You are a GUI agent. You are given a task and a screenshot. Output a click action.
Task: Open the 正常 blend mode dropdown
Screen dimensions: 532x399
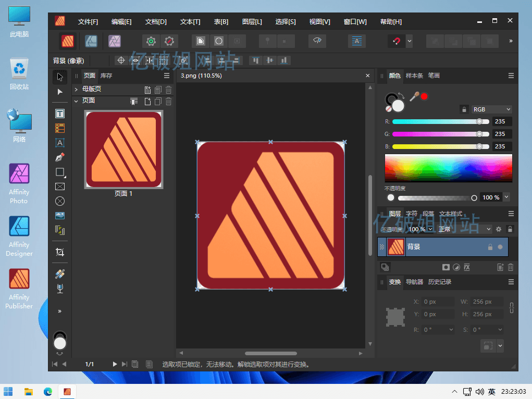click(464, 229)
